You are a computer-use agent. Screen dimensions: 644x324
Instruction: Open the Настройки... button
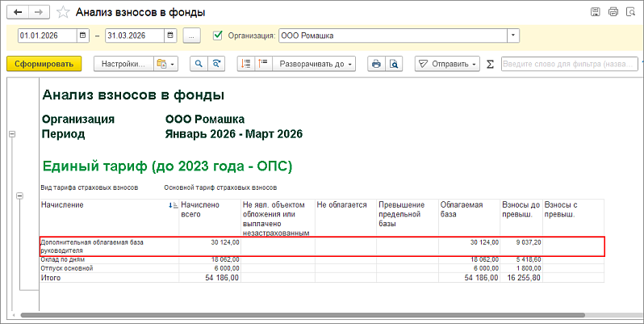pyautogui.click(x=123, y=64)
